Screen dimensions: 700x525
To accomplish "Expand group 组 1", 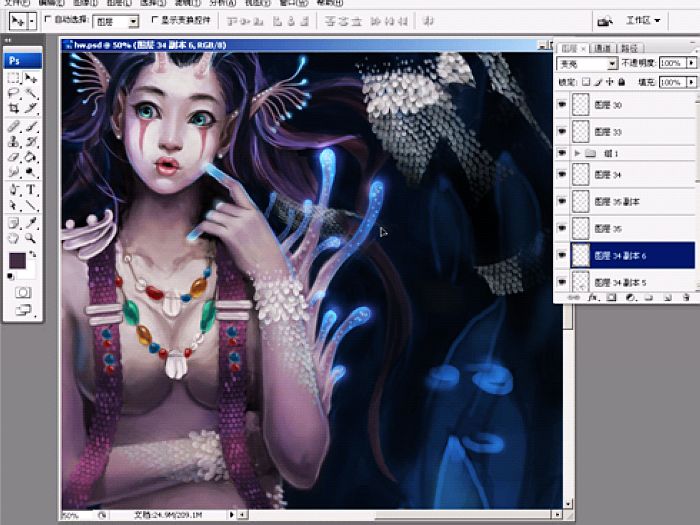I will point(577,153).
